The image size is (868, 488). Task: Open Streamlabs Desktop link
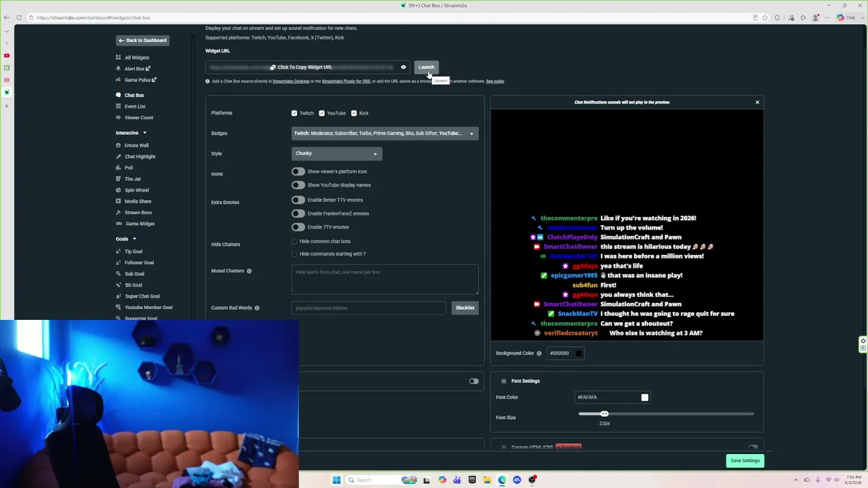click(291, 81)
